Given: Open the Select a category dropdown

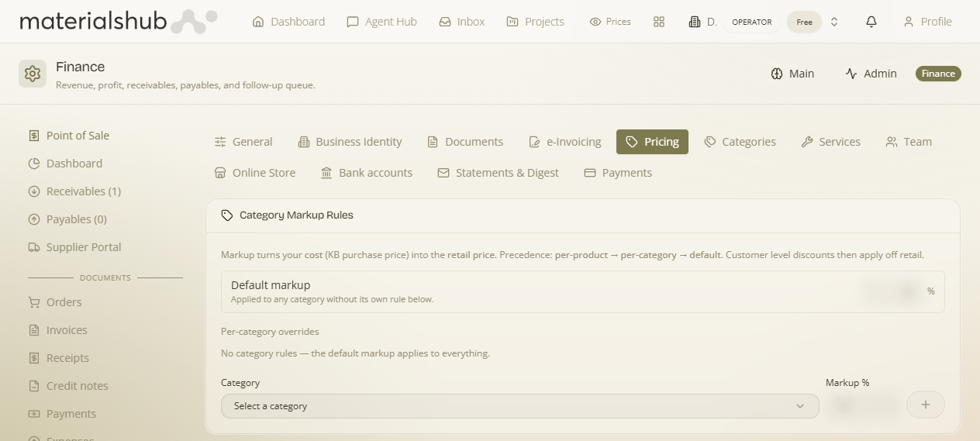Looking at the screenshot, I should 519,406.
